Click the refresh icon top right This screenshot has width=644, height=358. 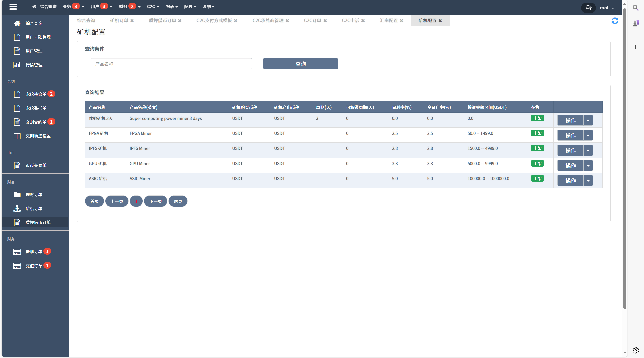(x=615, y=21)
